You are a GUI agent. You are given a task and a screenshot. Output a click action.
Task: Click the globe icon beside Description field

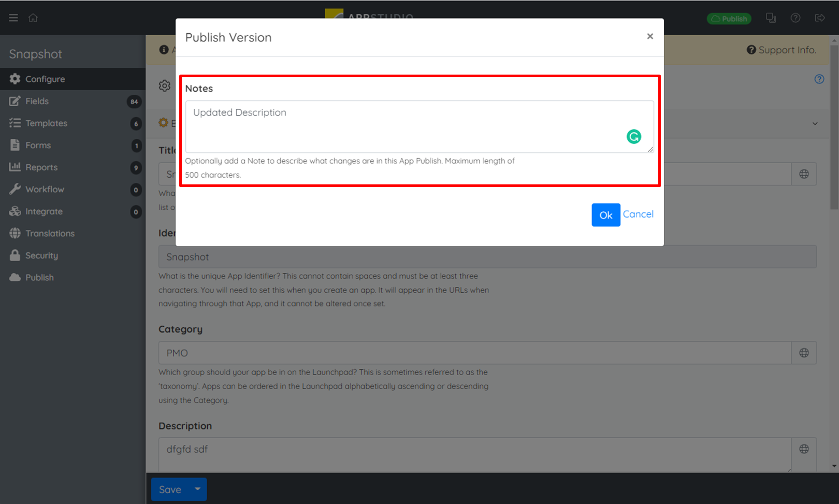804,449
